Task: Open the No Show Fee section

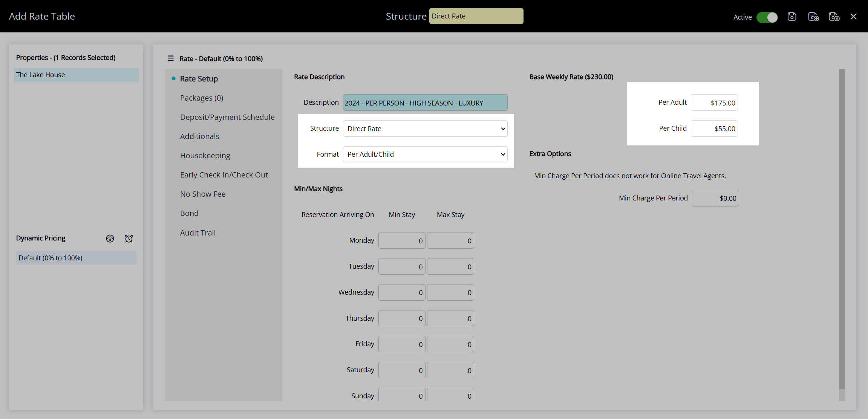Action: 203,194
